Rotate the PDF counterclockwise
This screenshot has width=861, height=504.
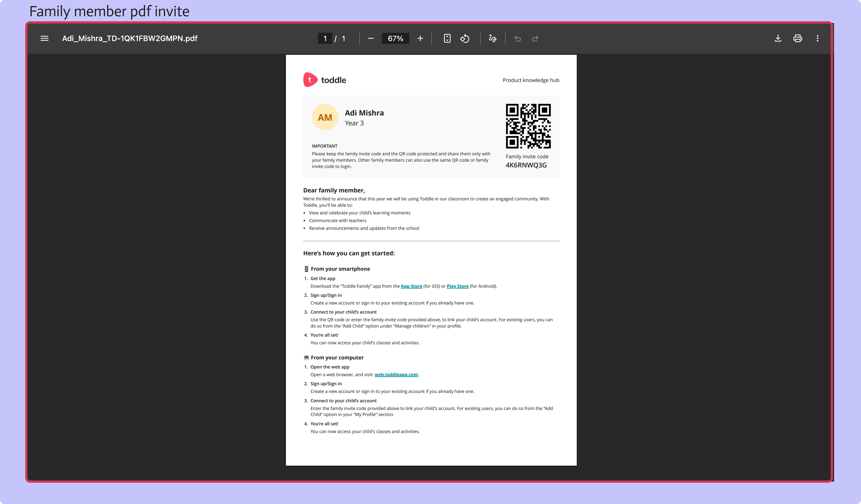pyautogui.click(x=465, y=39)
